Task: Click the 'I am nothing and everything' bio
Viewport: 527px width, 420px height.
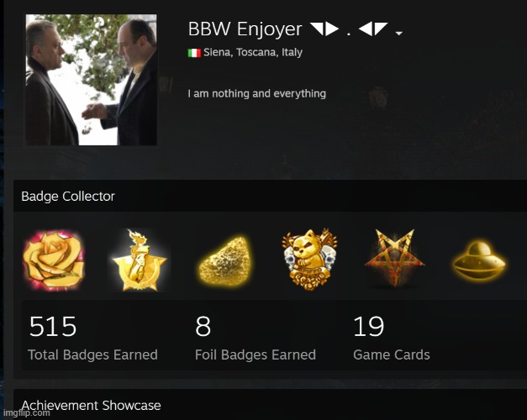Action: coord(257,93)
